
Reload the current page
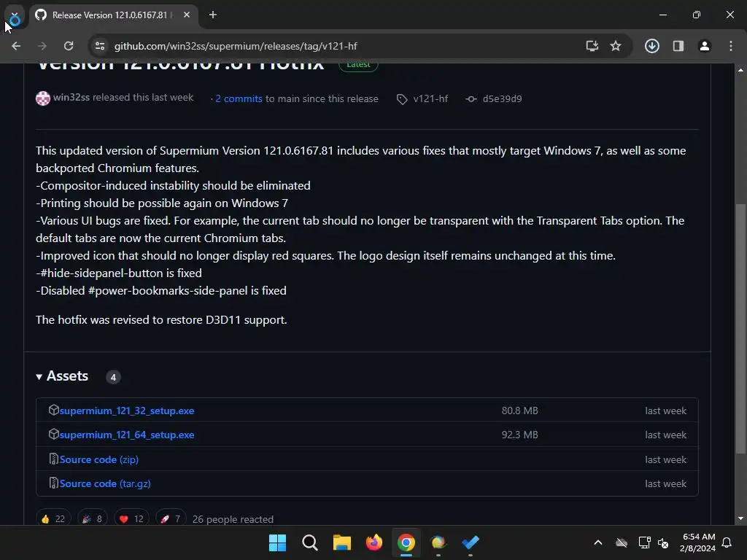point(69,46)
